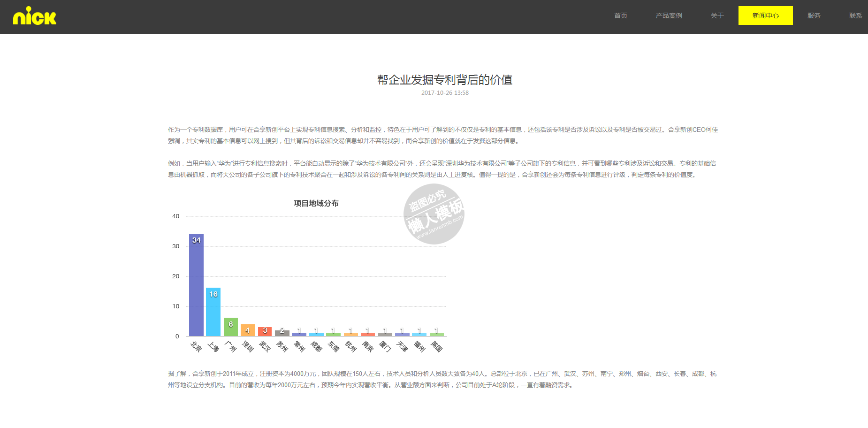Click the orange 深圳 bar showing 4
The width and height of the screenshot is (868, 428).
point(248,330)
